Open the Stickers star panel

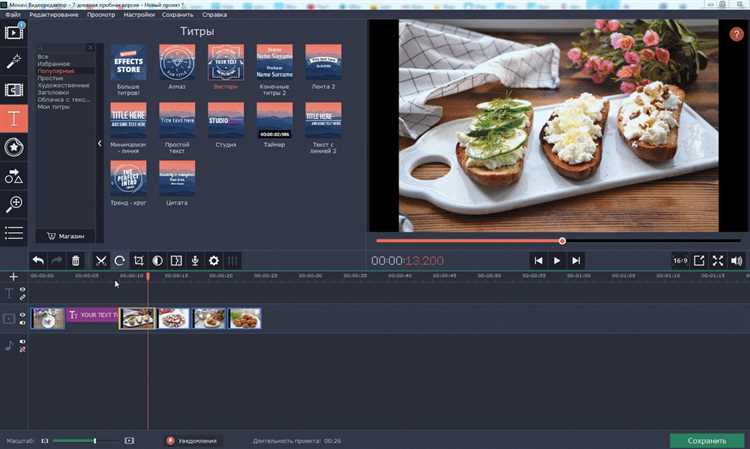(14, 147)
